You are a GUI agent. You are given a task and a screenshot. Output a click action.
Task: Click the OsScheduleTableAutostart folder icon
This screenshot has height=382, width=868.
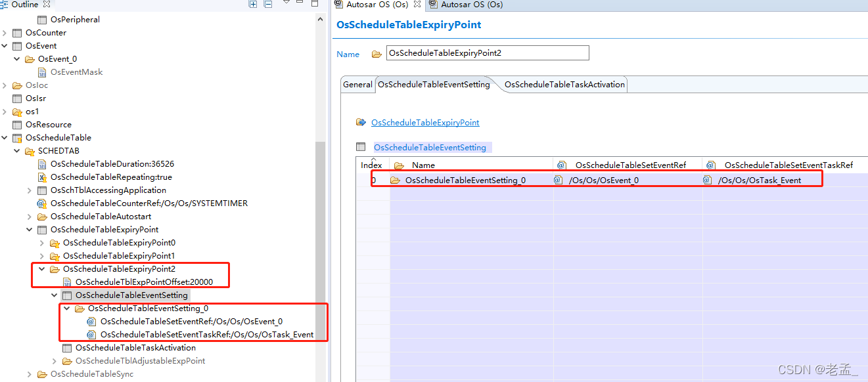(x=43, y=217)
